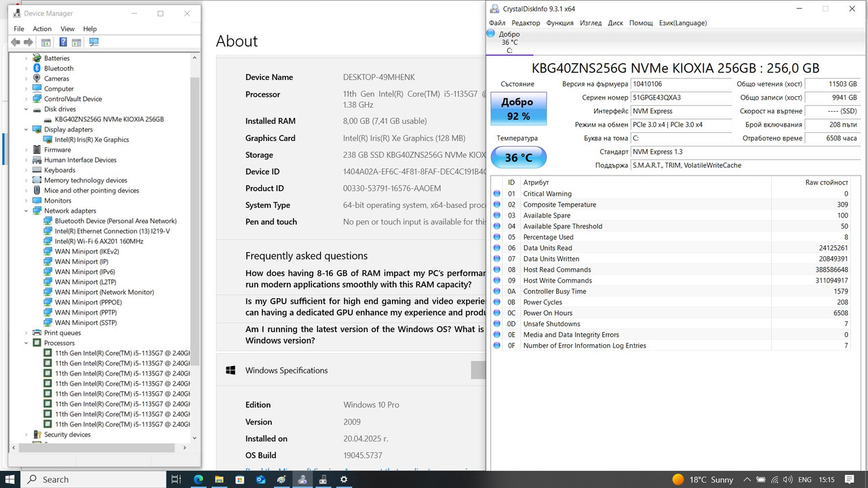Click weather 18°C Sunny in taskbar
868x488 pixels.
(703, 479)
